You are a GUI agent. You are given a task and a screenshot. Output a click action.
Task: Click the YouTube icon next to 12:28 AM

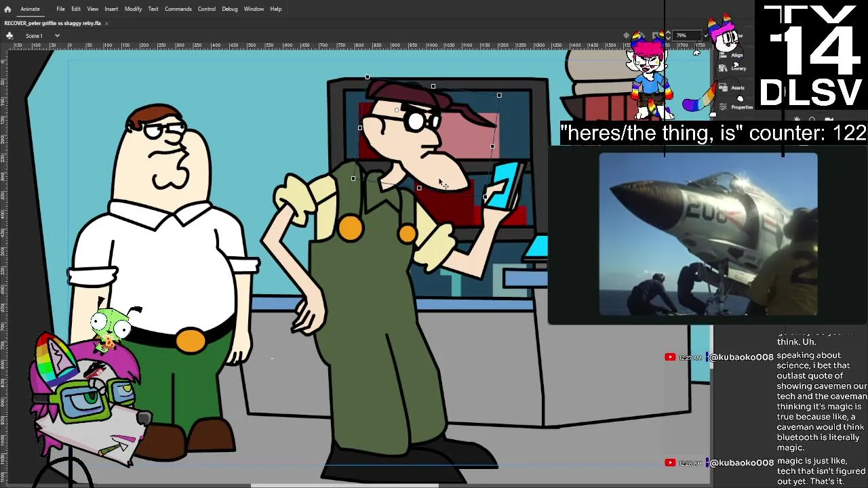pyautogui.click(x=670, y=463)
